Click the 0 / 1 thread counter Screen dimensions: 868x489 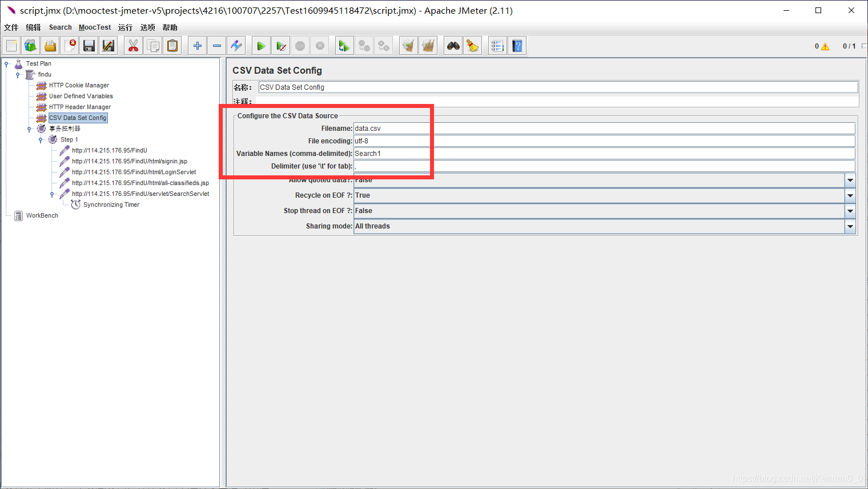[x=849, y=46]
